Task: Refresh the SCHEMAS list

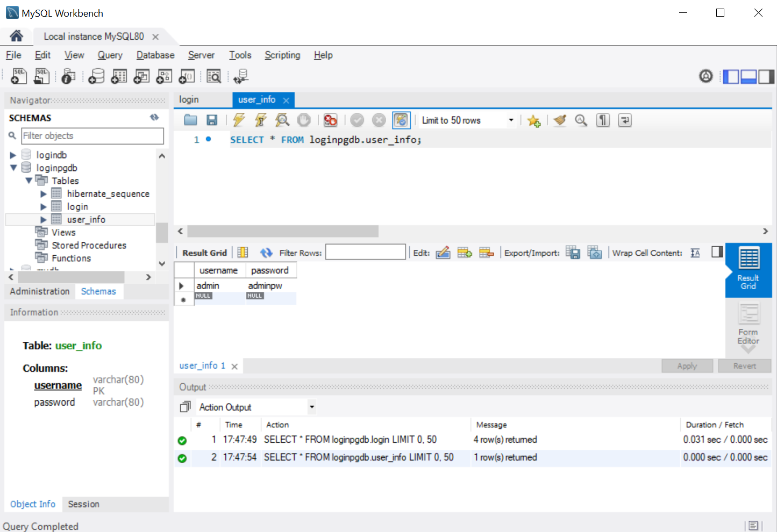Action: tap(154, 117)
